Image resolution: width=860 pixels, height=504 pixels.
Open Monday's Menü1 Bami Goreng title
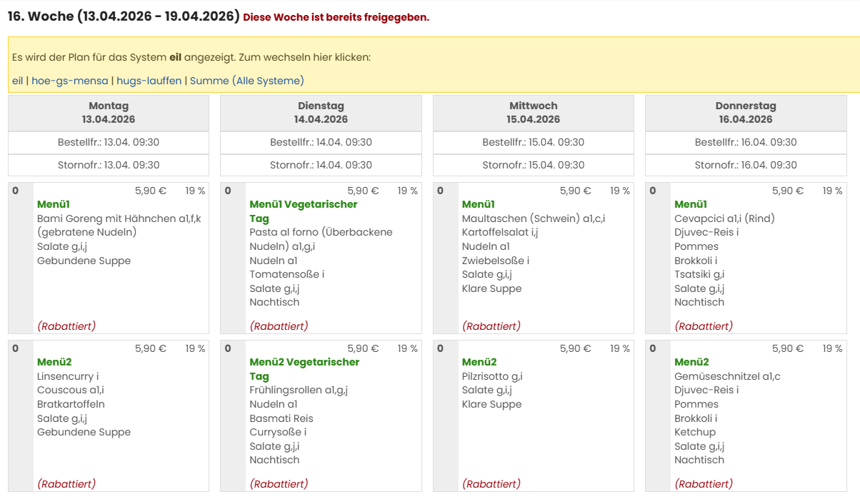[x=54, y=204]
